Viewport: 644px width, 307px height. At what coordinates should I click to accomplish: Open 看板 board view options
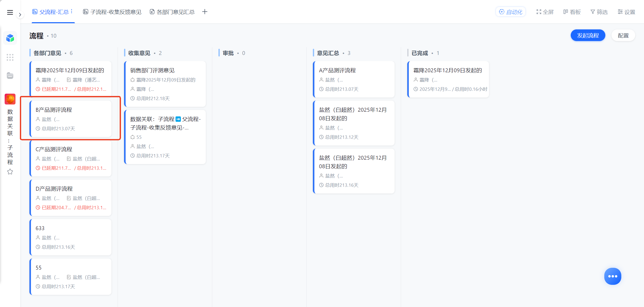[572, 12]
